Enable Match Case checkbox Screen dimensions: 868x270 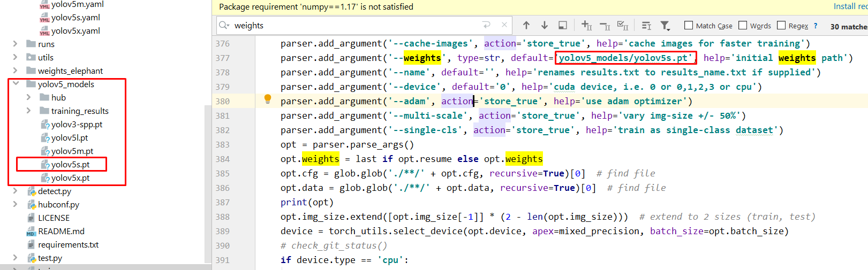(689, 25)
